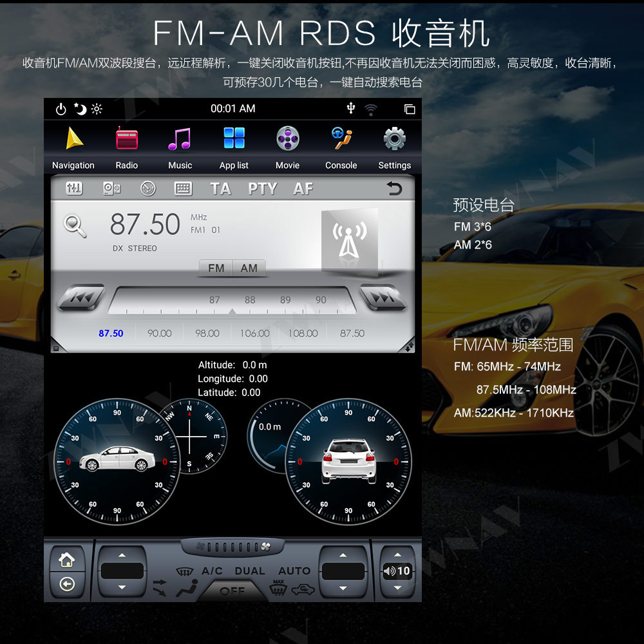Toggle air recirculation car icon

[x=303, y=590]
